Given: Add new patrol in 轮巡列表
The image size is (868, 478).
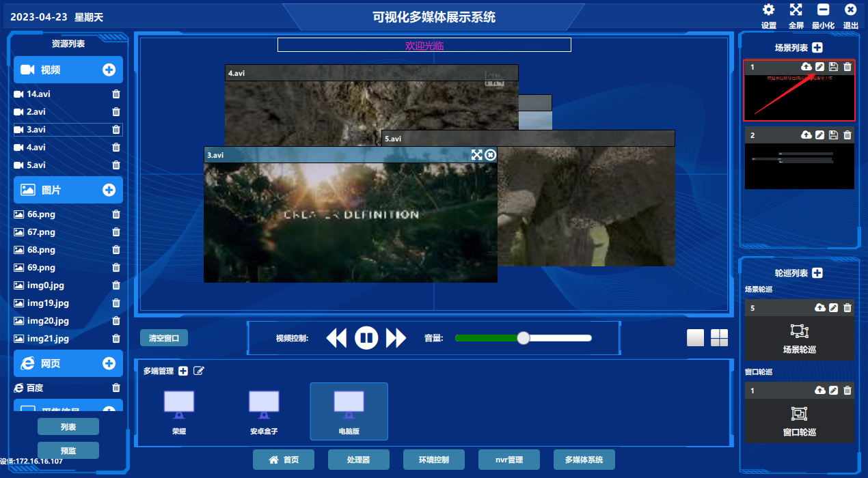Looking at the screenshot, I should [817, 273].
